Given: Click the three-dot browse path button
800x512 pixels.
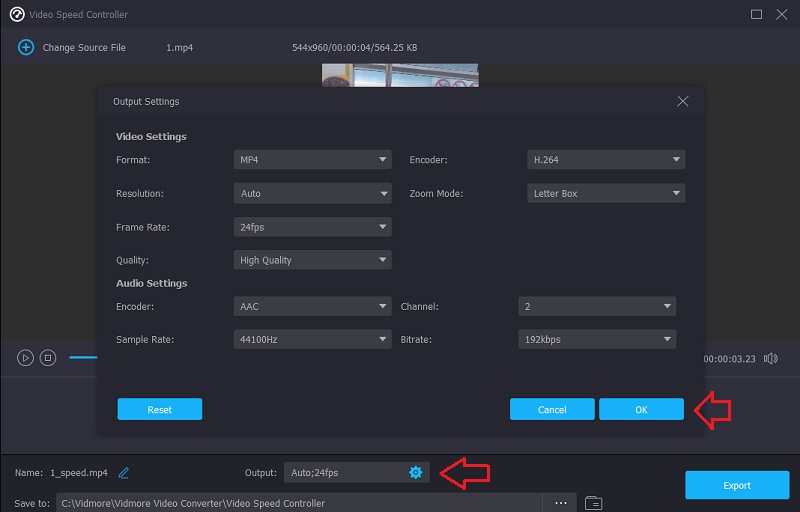Looking at the screenshot, I should [560, 502].
